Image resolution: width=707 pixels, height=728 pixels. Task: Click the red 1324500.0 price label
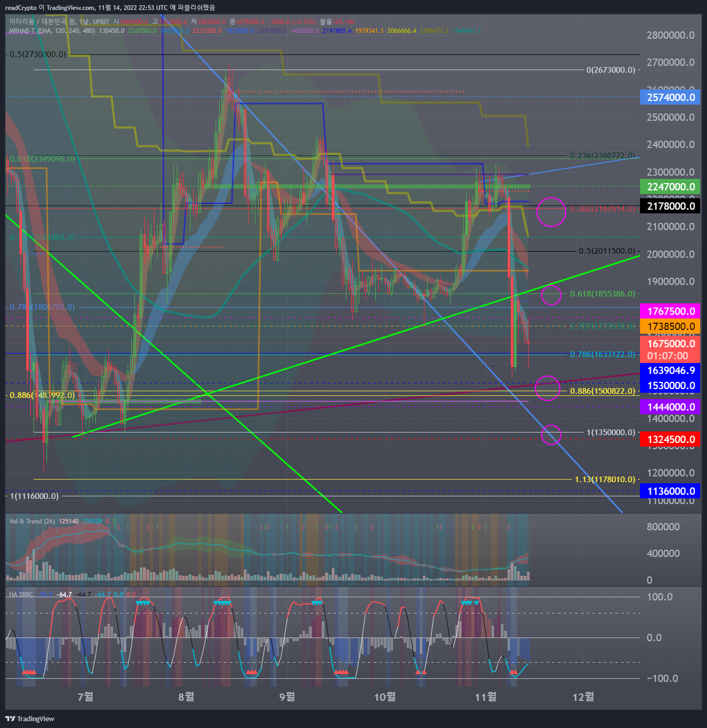[x=670, y=439]
